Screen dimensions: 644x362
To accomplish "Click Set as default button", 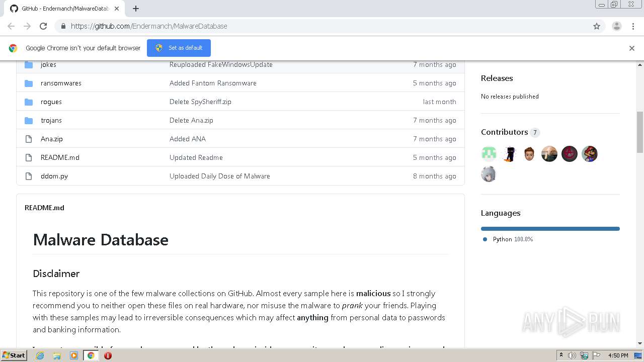I will pos(179,48).
